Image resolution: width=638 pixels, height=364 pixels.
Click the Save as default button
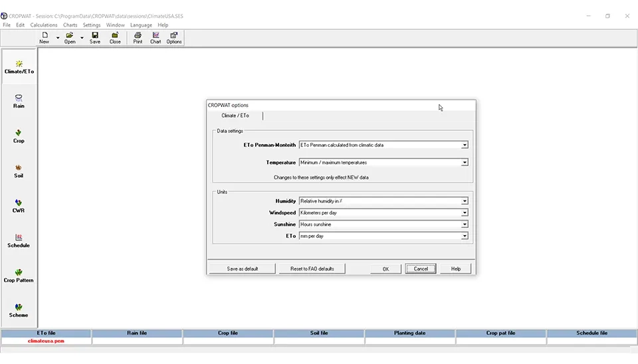click(x=242, y=269)
